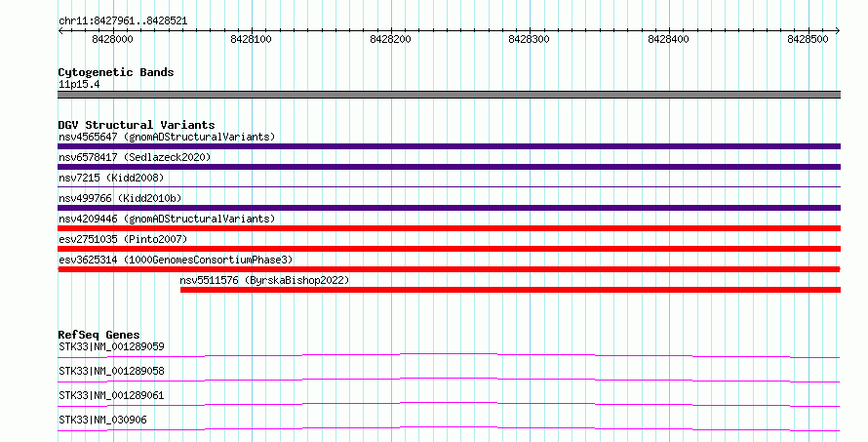
Task: Select the DGV Structural Variants track title
Action: click(x=137, y=125)
